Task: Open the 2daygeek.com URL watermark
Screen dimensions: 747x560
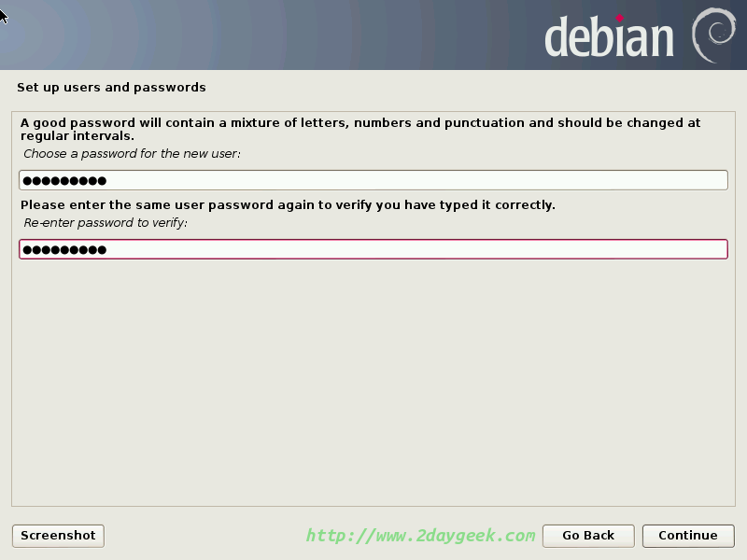Action: point(420,536)
